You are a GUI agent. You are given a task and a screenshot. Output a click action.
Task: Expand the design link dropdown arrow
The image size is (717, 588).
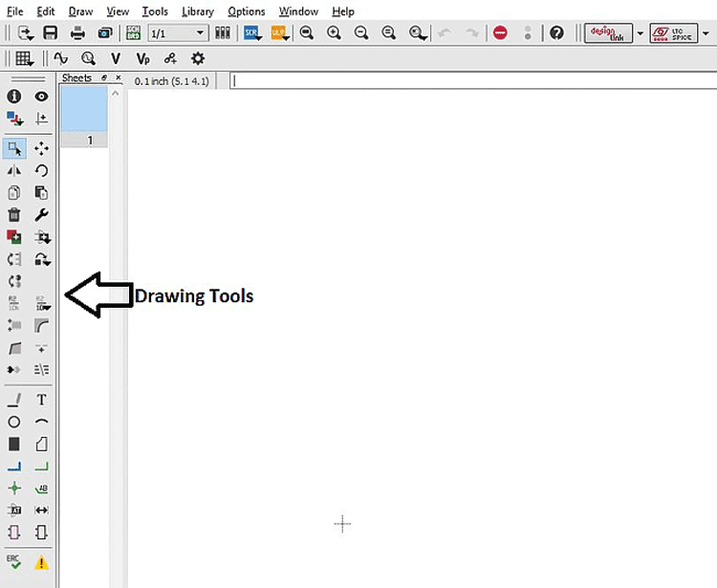[x=641, y=33]
